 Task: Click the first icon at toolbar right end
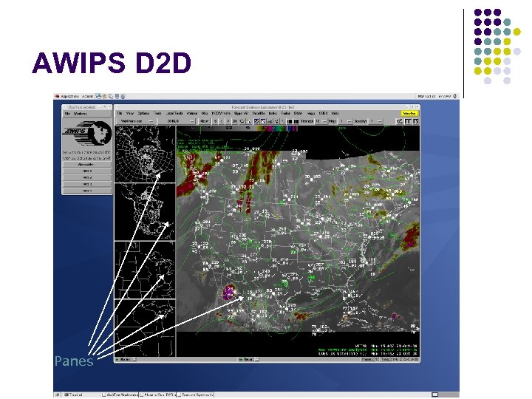[400, 121]
